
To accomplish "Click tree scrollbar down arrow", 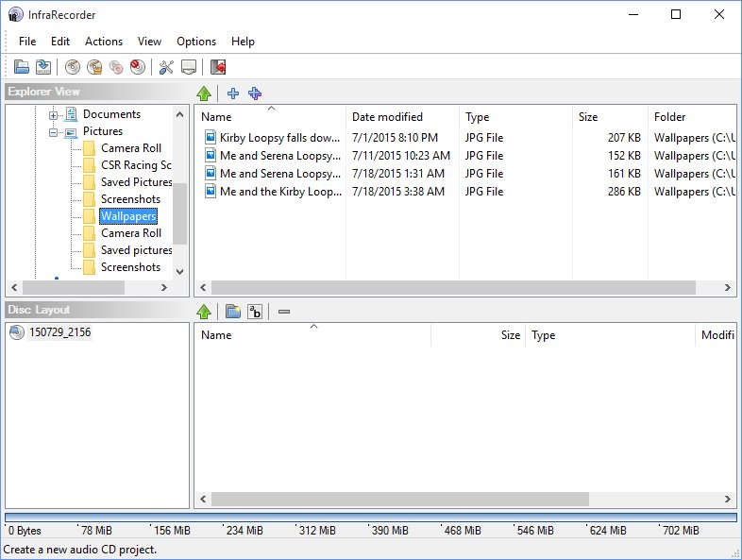I will click(179, 272).
